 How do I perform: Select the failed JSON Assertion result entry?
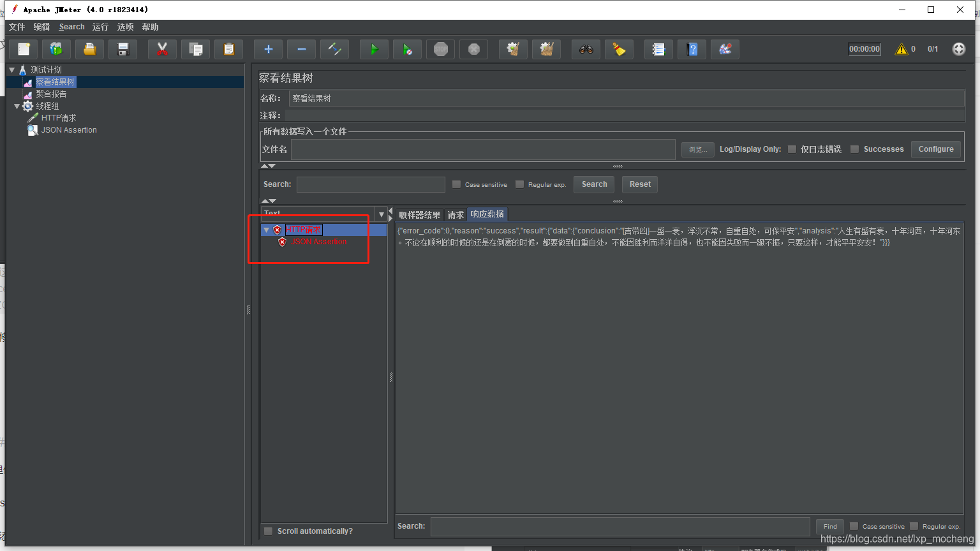318,242
